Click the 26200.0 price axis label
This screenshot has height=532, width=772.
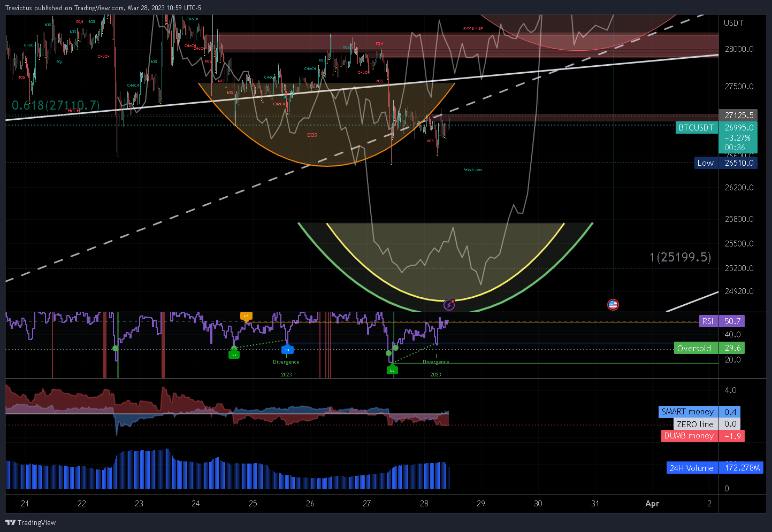click(739, 187)
